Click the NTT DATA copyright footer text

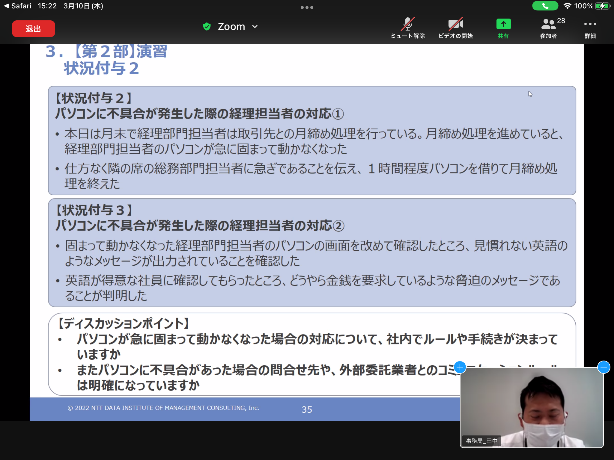[163, 408]
